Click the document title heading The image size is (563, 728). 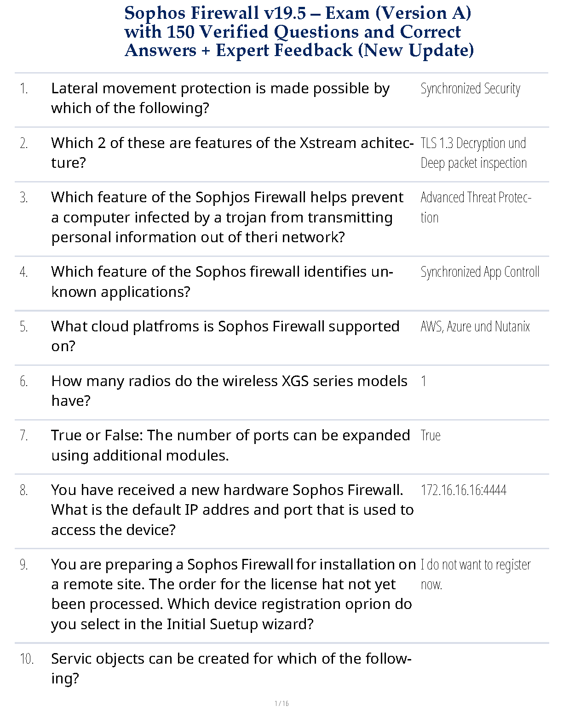pyautogui.click(x=299, y=31)
